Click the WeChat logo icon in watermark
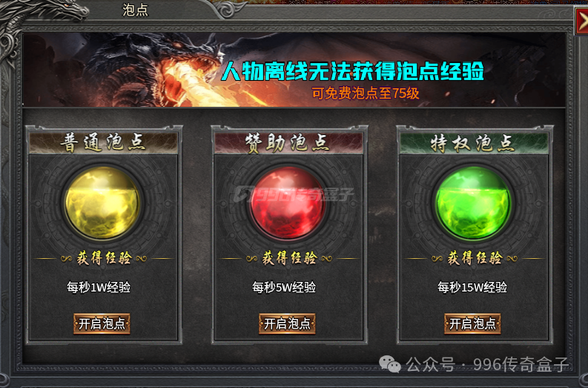 390,364
